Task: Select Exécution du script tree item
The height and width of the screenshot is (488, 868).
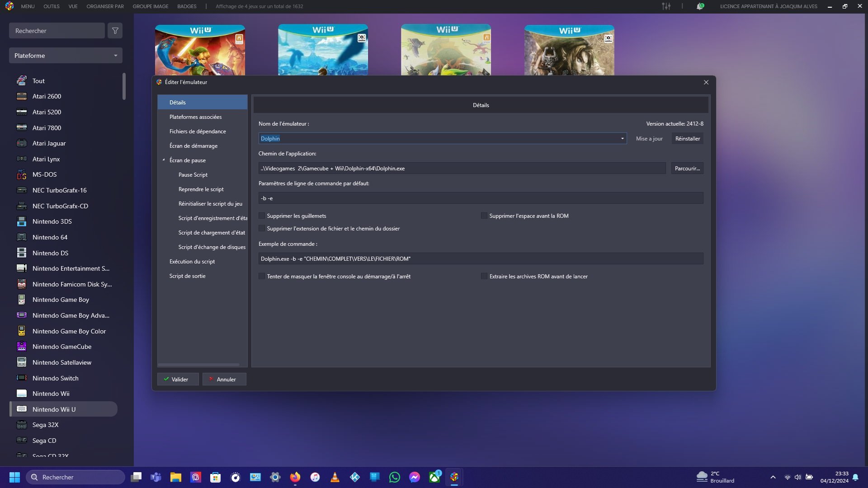Action: click(x=192, y=262)
